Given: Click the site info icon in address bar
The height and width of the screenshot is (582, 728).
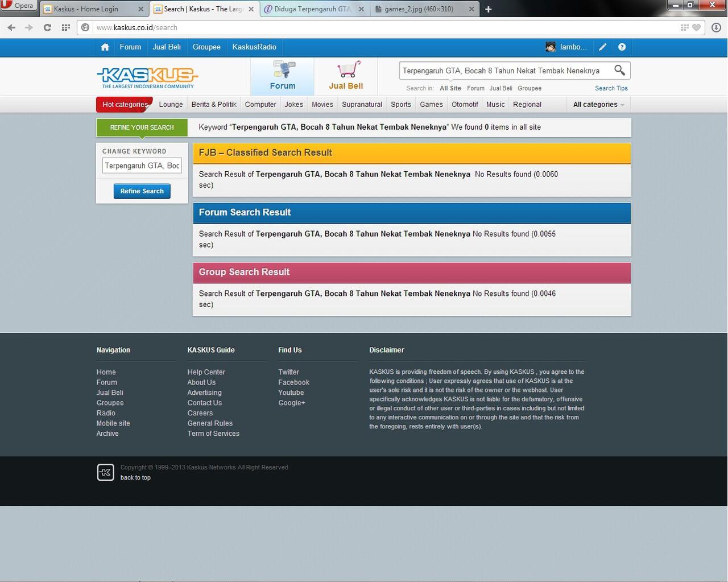Looking at the screenshot, I should point(85,27).
